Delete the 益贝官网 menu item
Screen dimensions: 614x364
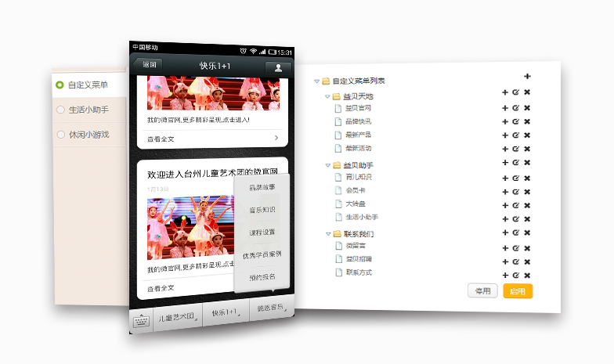point(527,108)
